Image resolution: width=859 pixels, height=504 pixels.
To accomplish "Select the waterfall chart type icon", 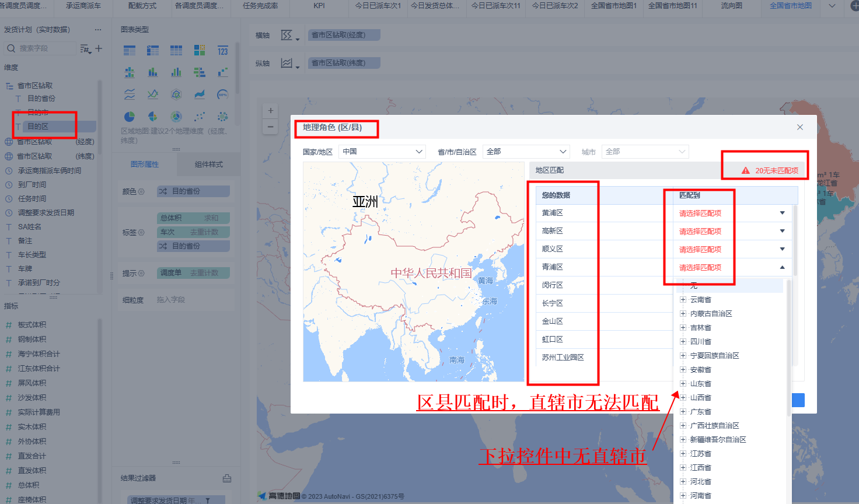I will coord(223,72).
